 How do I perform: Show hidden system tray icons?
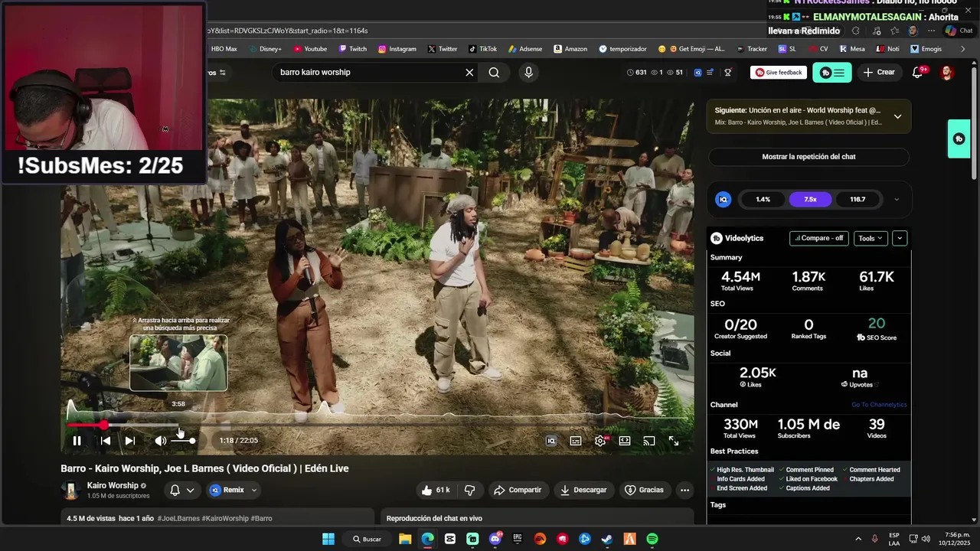click(x=858, y=539)
